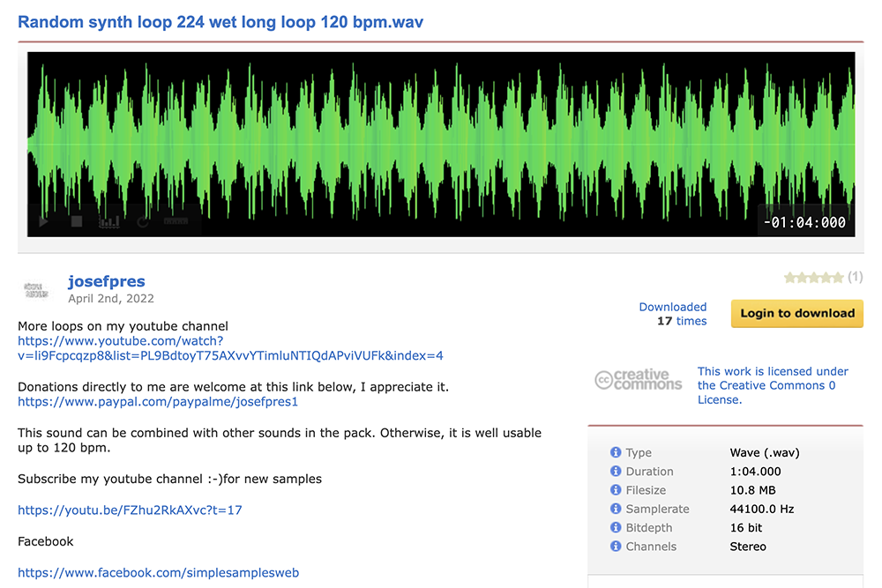This screenshot has height=588, width=882.
Task: Open the Creative Commons 0 License link
Action: click(x=773, y=385)
